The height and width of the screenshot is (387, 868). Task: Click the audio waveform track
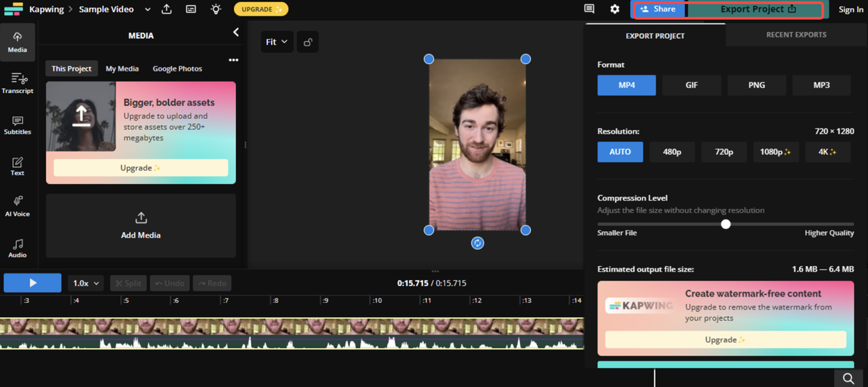click(x=292, y=342)
